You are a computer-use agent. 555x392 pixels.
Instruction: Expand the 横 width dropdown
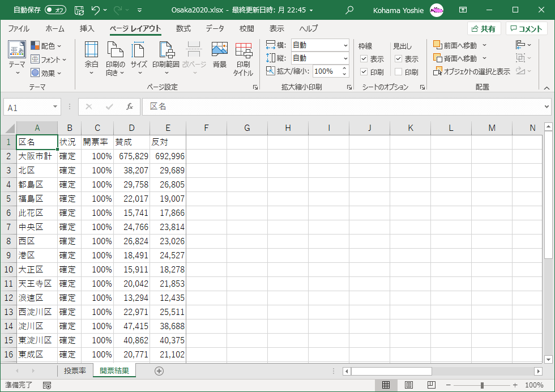click(x=345, y=45)
